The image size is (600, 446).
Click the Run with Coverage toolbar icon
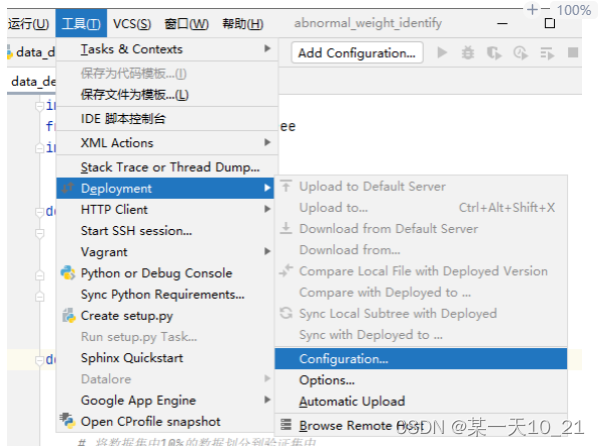click(x=494, y=53)
